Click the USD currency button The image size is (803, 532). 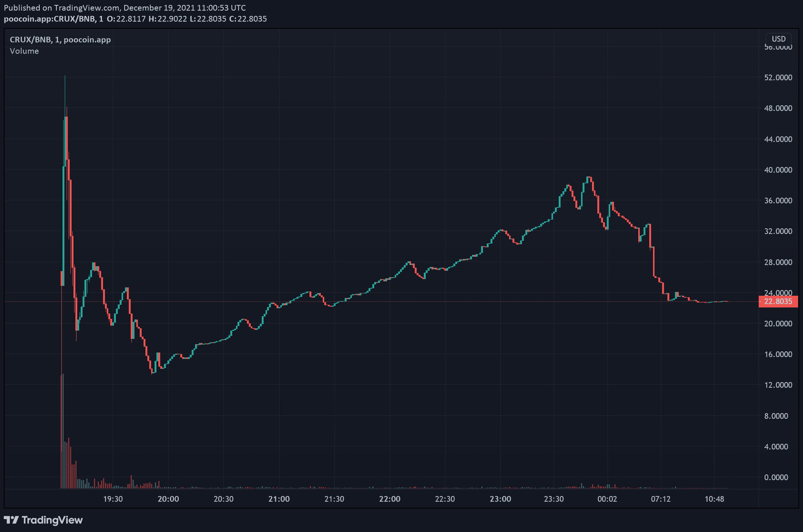(779, 39)
